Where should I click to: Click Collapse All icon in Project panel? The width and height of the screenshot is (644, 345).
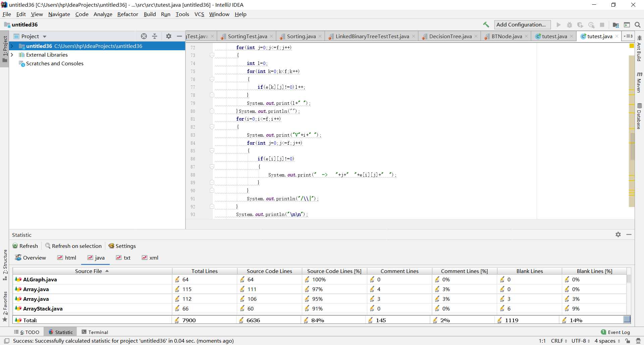(x=155, y=36)
